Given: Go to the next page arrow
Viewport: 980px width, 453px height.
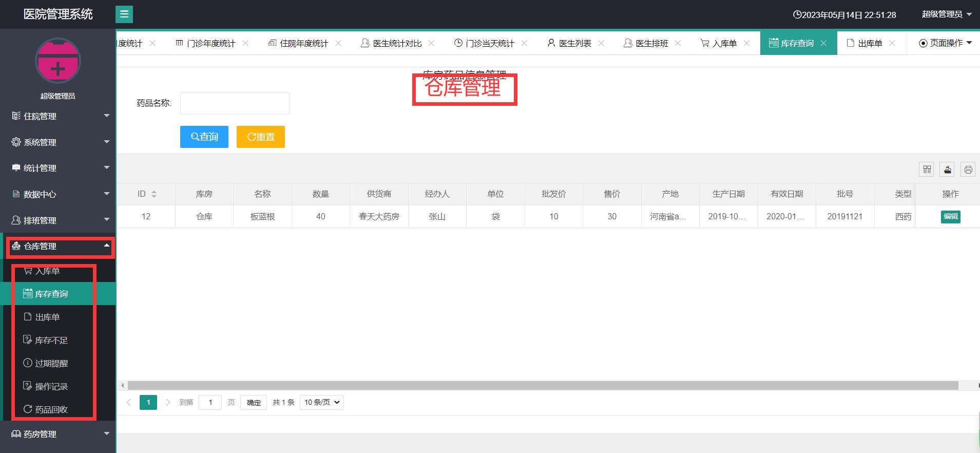Looking at the screenshot, I should point(168,402).
